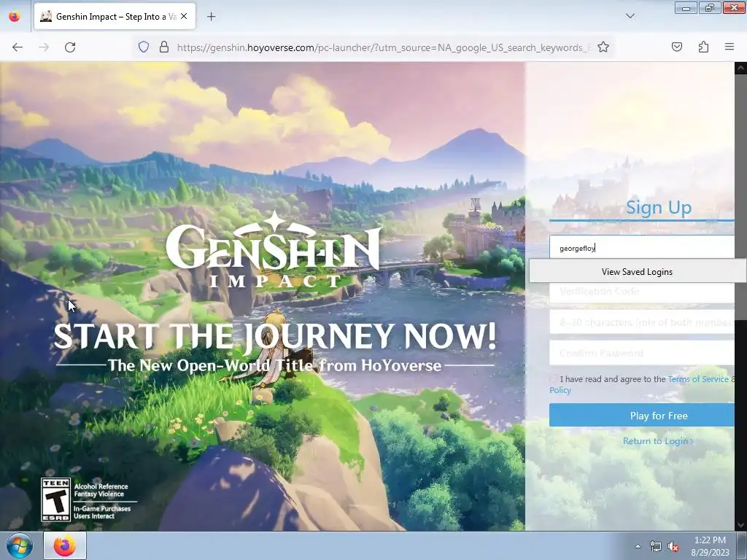Click the Sign Up heading
Screen dimensions: 747x560
(x=659, y=208)
